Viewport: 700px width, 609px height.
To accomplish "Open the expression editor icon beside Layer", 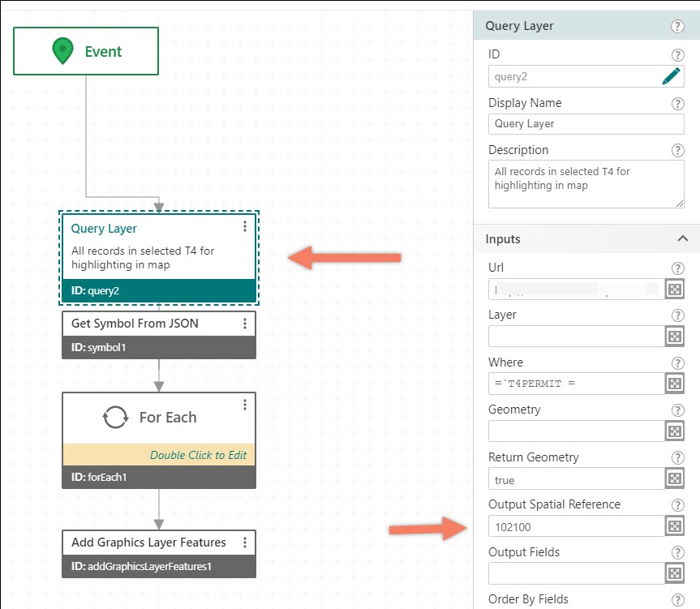I will pyautogui.click(x=675, y=337).
